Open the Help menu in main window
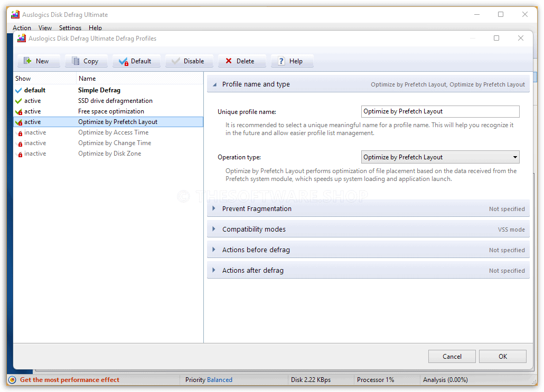Screen dimensions: 544x392 point(95,28)
